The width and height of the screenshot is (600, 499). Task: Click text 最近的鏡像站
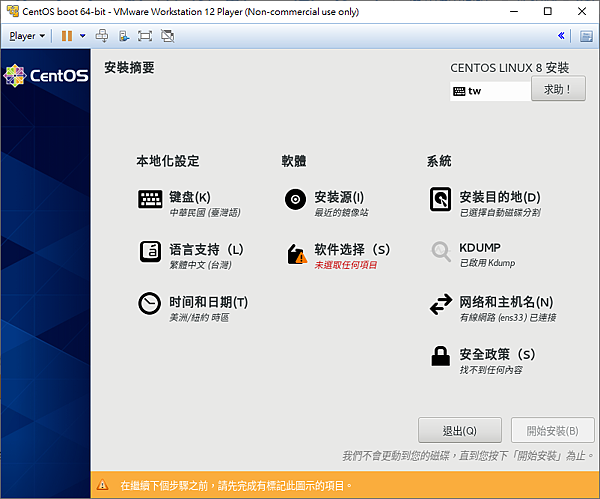341,212
